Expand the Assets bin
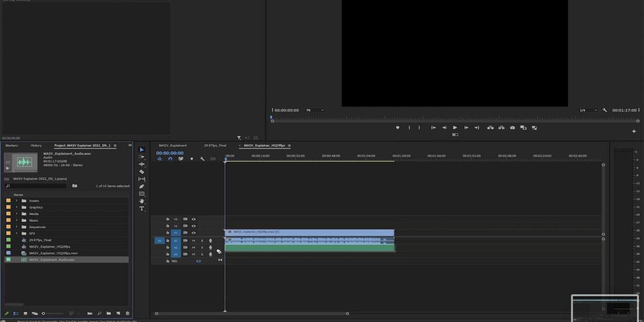 [17, 201]
